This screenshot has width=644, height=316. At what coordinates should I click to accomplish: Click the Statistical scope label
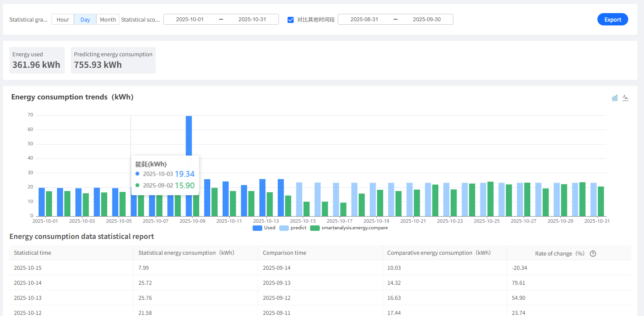point(140,20)
